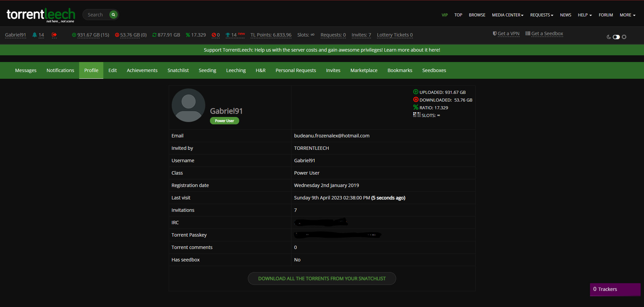Click the green percent ratio icon in stats bar

[188, 35]
